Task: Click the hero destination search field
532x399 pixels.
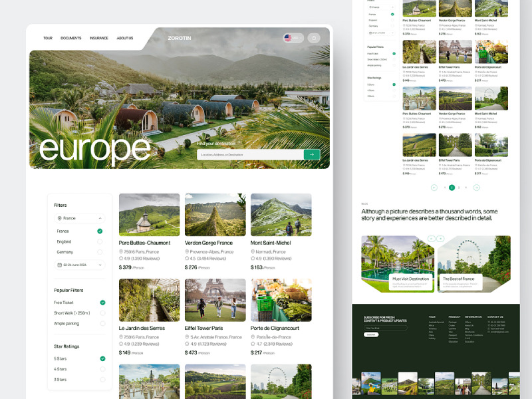Action: 251,155
